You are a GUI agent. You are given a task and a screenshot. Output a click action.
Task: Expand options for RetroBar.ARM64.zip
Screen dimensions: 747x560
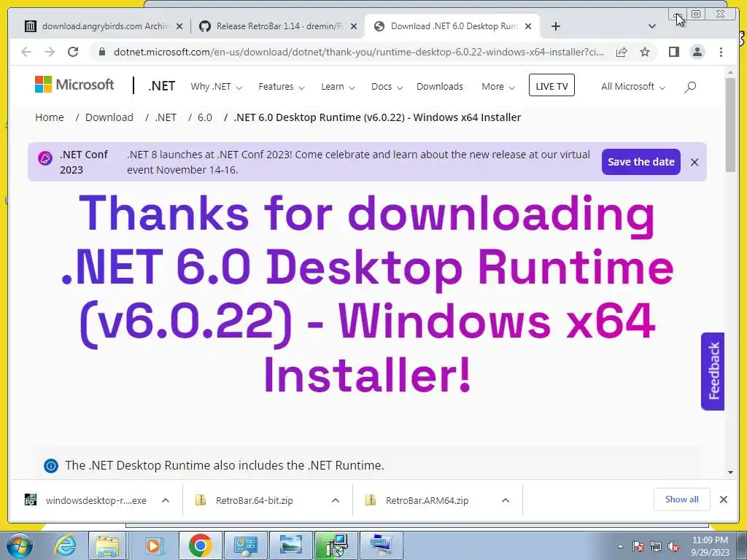506,500
